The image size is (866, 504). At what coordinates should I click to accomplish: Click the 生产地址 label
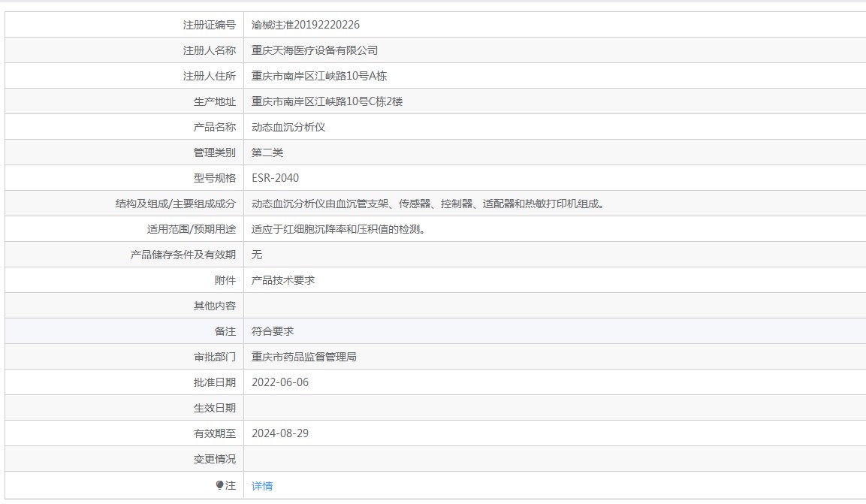click(x=214, y=101)
